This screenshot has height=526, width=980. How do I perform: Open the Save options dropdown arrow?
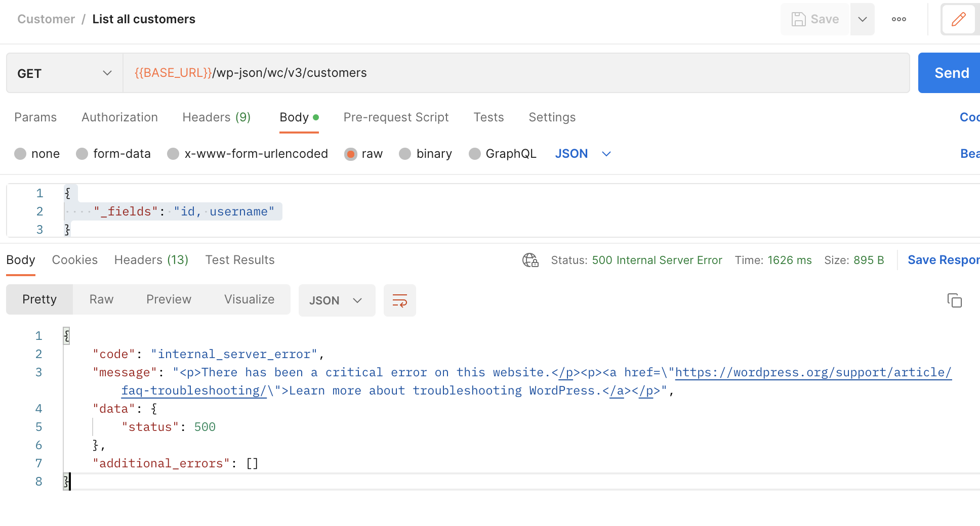click(x=863, y=19)
